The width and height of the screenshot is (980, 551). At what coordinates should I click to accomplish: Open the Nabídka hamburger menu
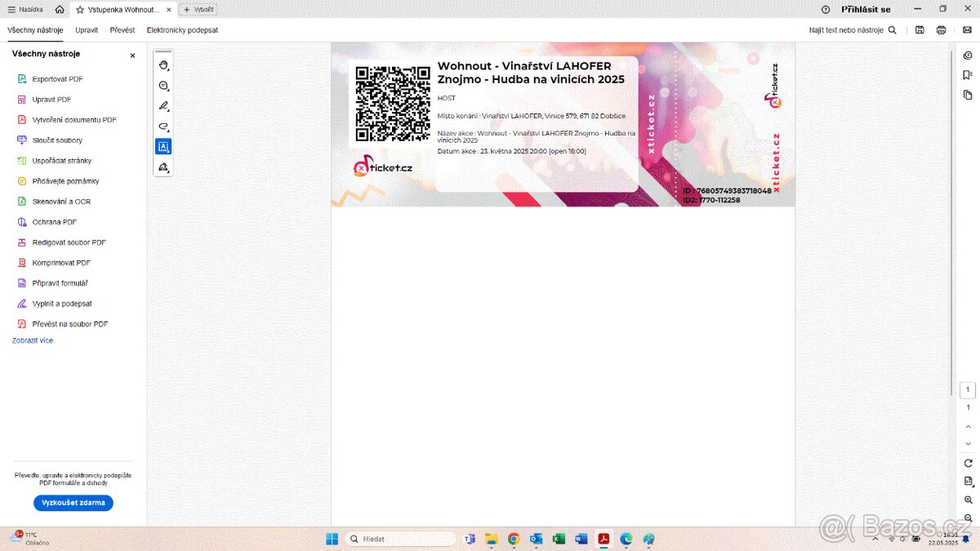(x=25, y=10)
